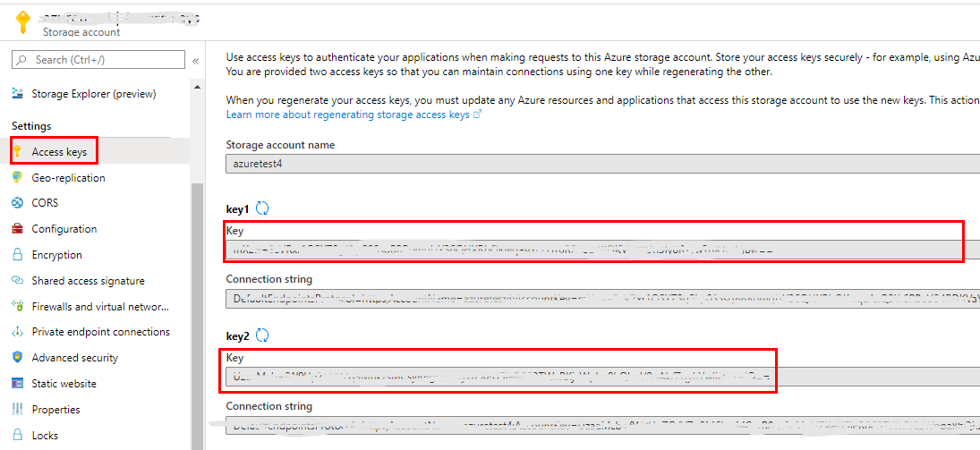Click the Properties bars icon
The image size is (980, 450).
click(x=18, y=410)
